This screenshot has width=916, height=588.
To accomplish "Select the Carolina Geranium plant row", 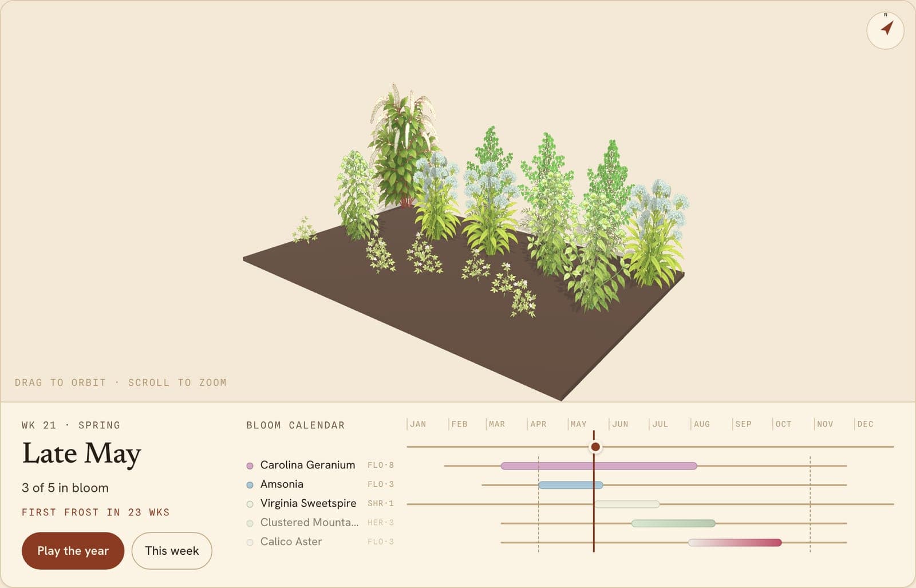I will (321, 465).
